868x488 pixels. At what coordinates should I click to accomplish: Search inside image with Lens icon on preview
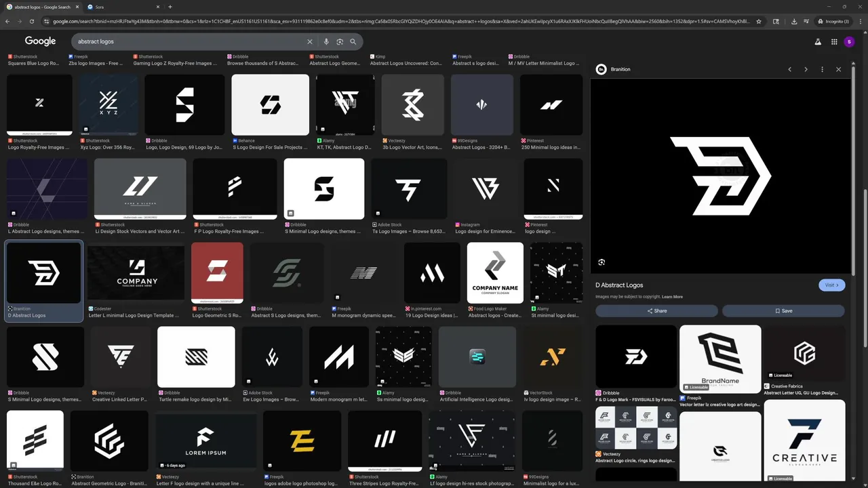tap(601, 262)
